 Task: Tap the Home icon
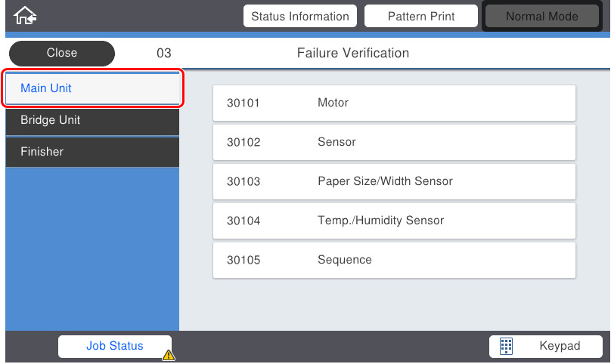point(25,15)
